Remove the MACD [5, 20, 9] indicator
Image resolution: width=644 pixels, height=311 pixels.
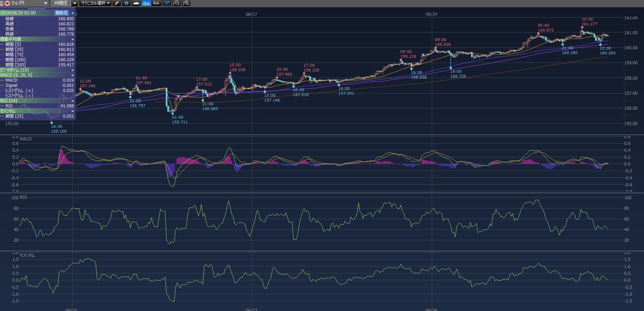[x=73, y=75]
